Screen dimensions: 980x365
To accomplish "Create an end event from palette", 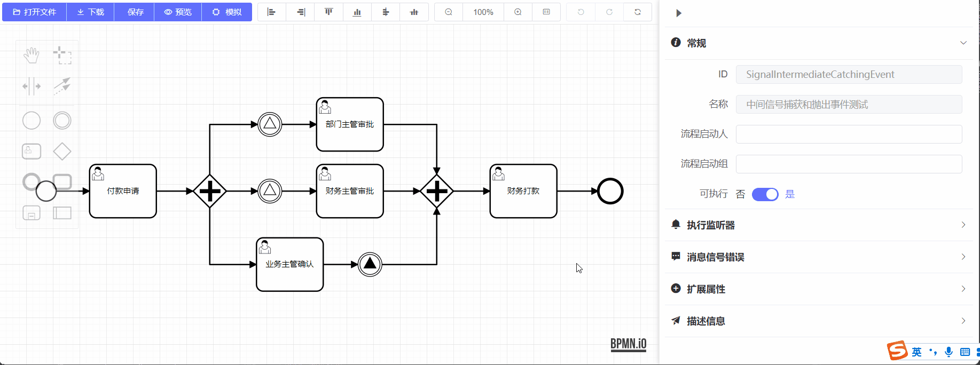I will [x=29, y=180].
